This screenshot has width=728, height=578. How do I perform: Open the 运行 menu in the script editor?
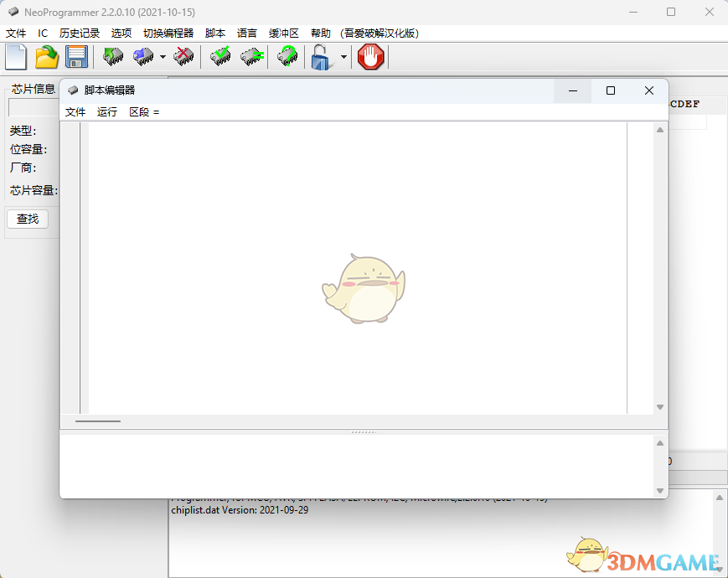pos(106,111)
